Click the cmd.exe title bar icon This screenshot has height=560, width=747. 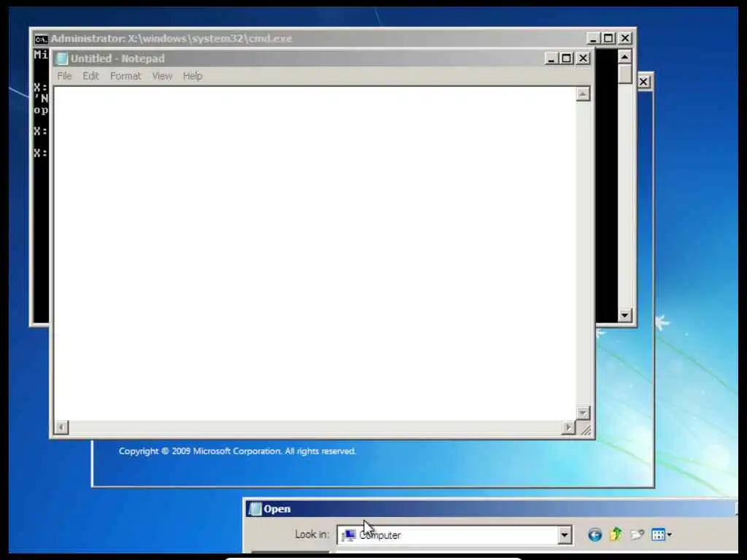(42, 39)
